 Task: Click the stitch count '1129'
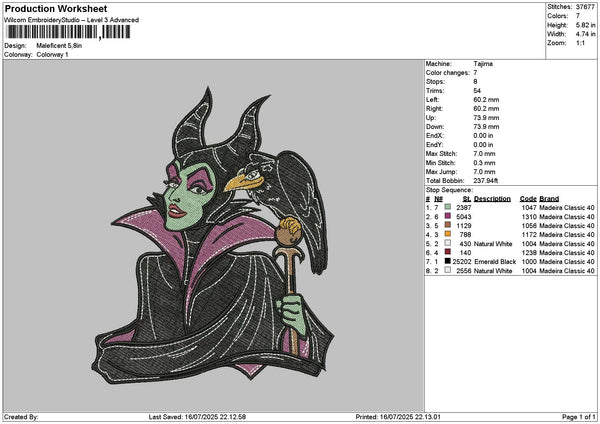coord(464,225)
